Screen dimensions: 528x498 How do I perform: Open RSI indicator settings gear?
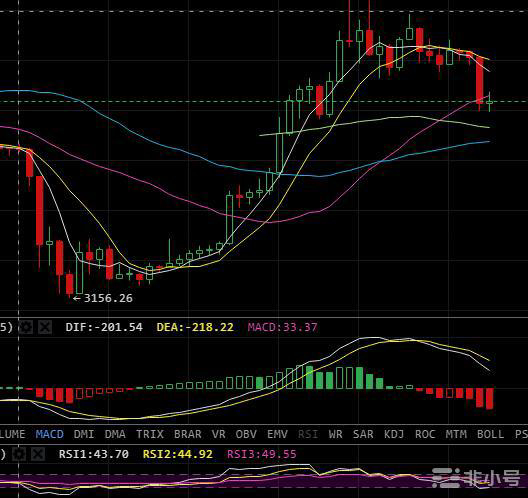pos(19,454)
